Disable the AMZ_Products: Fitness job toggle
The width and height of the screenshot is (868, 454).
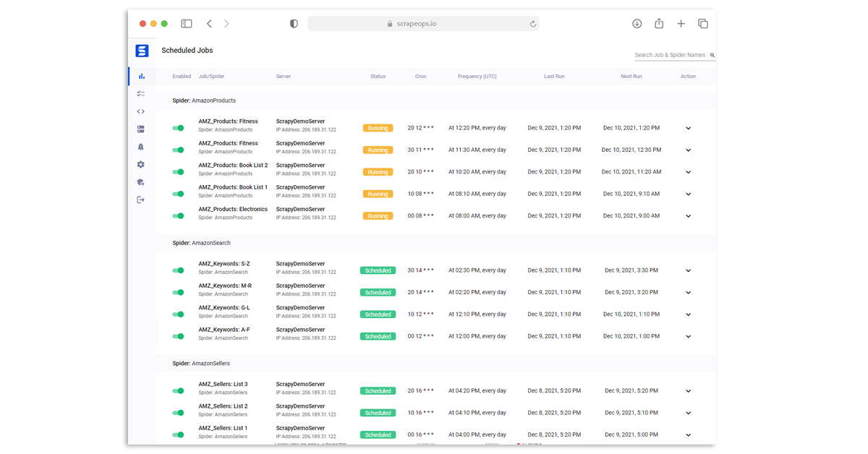coord(179,128)
